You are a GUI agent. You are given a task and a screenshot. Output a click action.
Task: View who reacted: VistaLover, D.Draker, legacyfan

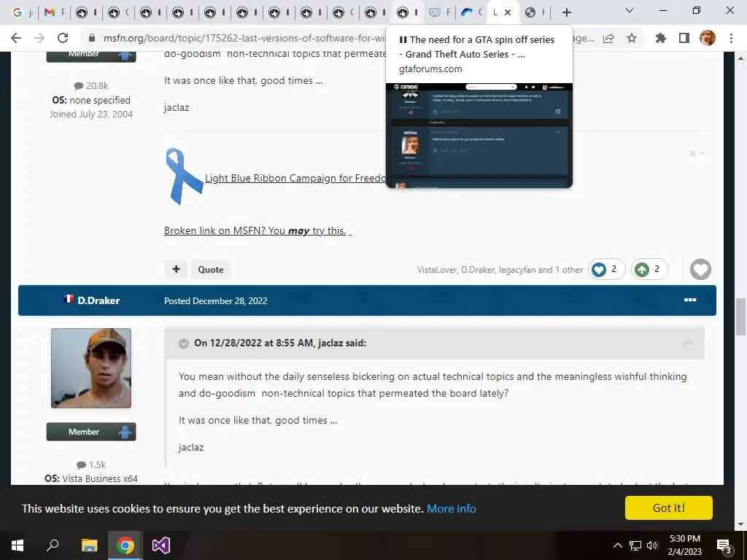500,270
